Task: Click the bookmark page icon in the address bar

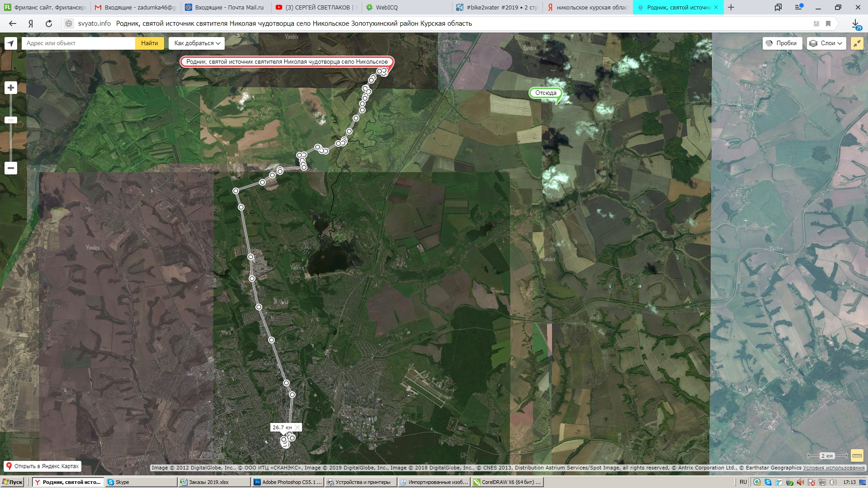Action: (828, 23)
